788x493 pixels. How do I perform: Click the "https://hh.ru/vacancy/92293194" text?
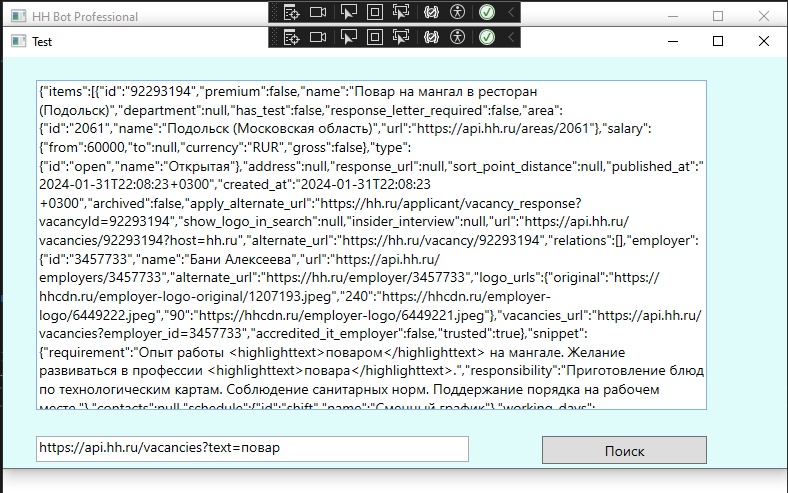coord(442,241)
